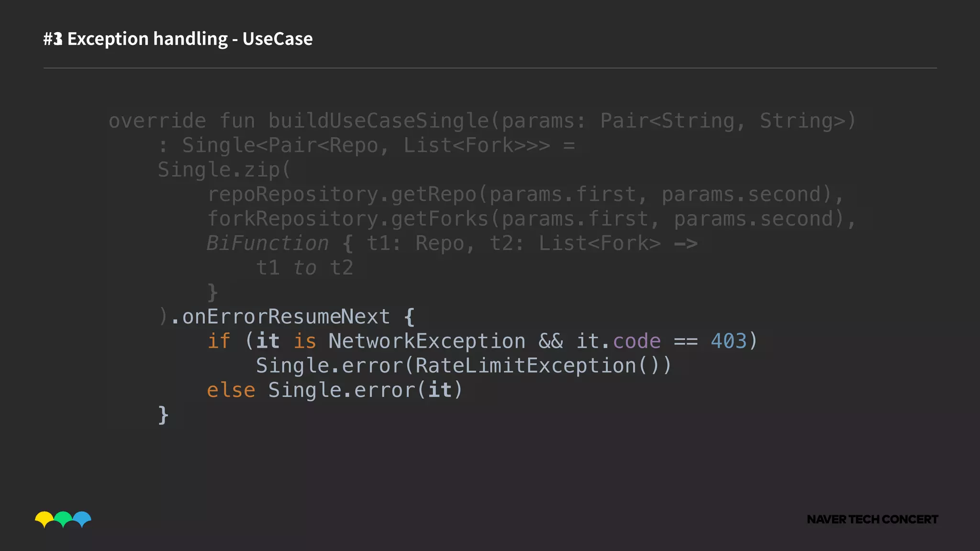Click the final closing brace of the lambda

pyautogui.click(x=163, y=415)
